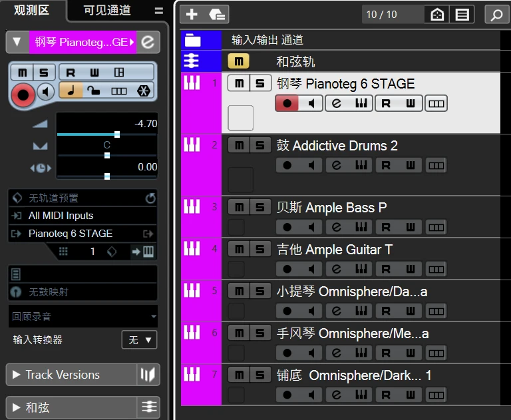Expand the chords inspector section
This screenshot has height=420, width=511.
coord(16,407)
